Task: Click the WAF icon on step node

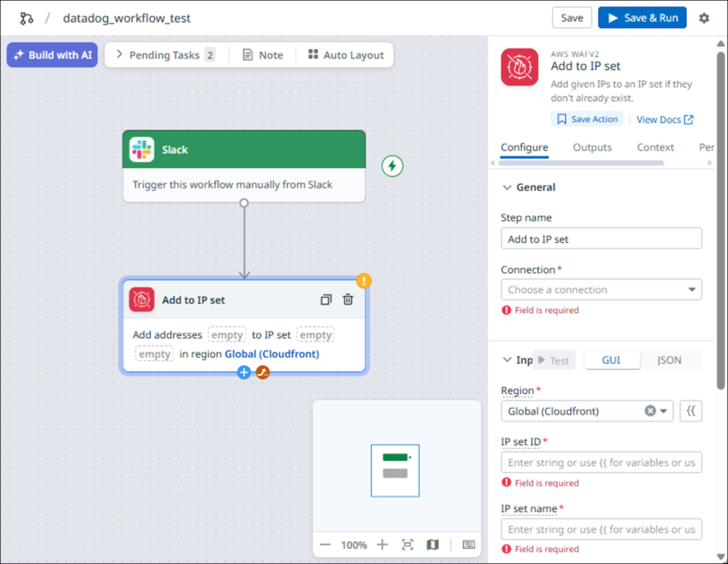Action: 141,299
